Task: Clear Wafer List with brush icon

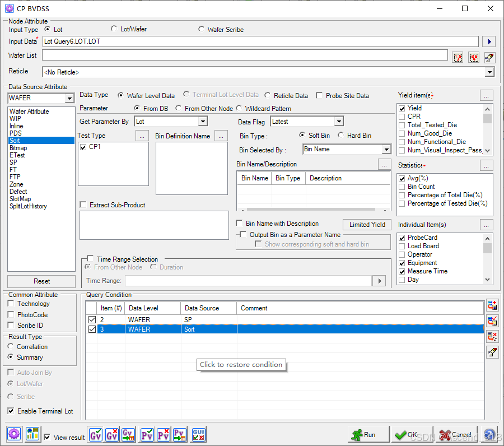Action: [x=489, y=58]
